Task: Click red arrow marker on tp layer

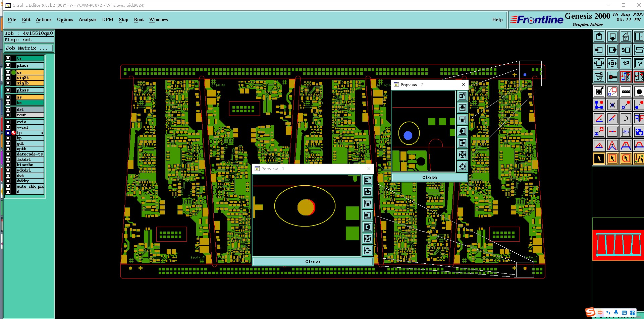Action: point(14,133)
